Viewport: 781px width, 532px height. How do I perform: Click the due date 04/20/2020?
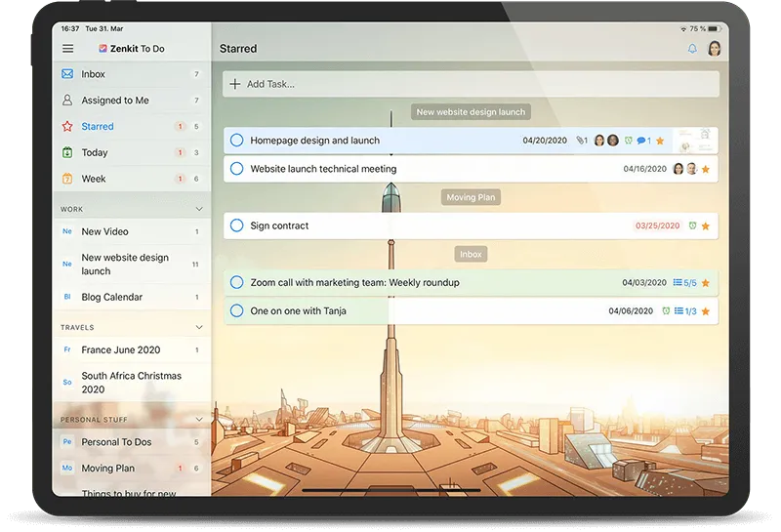pos(545,141)
